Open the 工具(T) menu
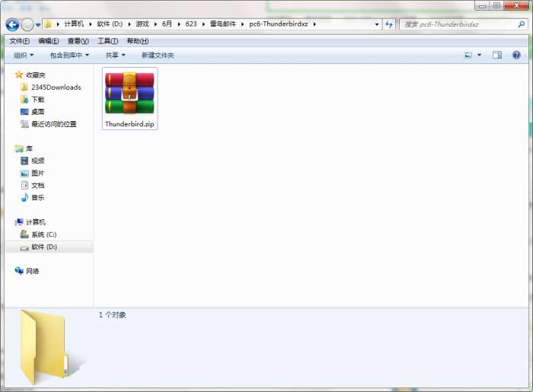533x392 pixels. [x=108, y=41]
